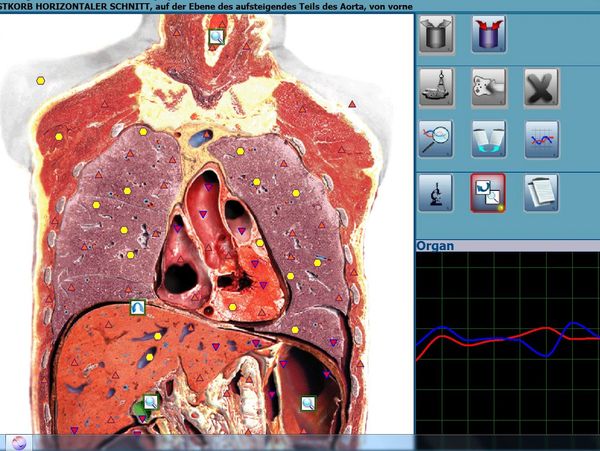Select the microscope icon
This screenshot has height=451, width=600.
(x=438, y=191)
